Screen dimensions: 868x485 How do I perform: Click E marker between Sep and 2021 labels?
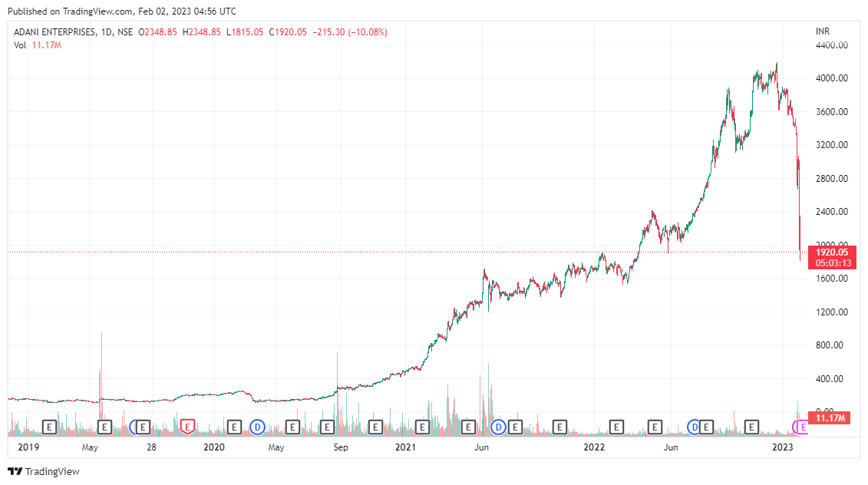375,427
